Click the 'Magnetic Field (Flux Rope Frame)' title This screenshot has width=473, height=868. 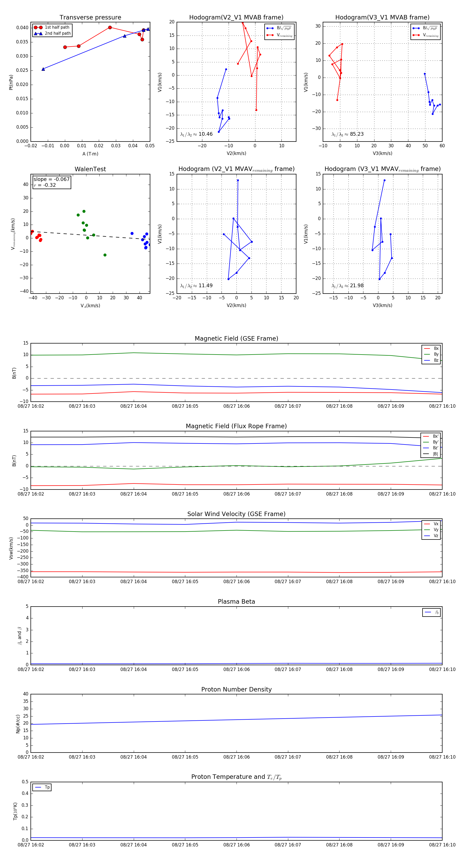[x=236, y=426]
